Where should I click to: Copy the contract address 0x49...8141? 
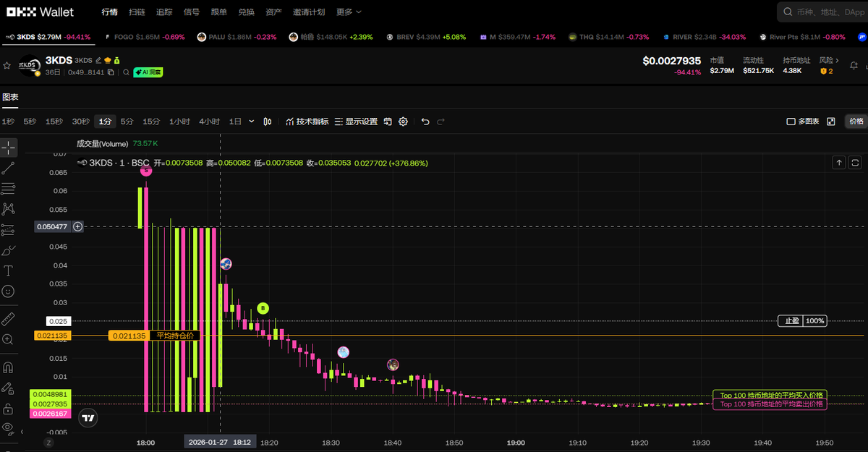111,72
